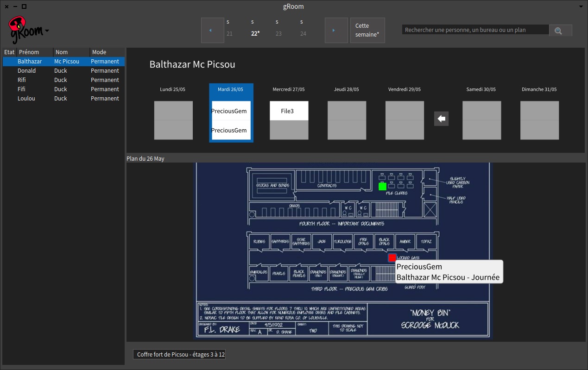This screenshot has height=370, width=588.
Task: Select the Loulou Duck row
Action: point(63,99)
